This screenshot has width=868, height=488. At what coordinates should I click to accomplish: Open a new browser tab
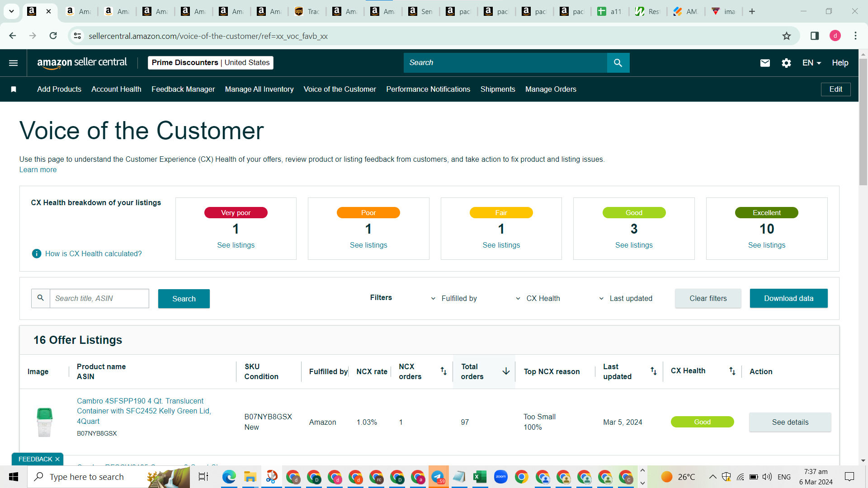752,11
